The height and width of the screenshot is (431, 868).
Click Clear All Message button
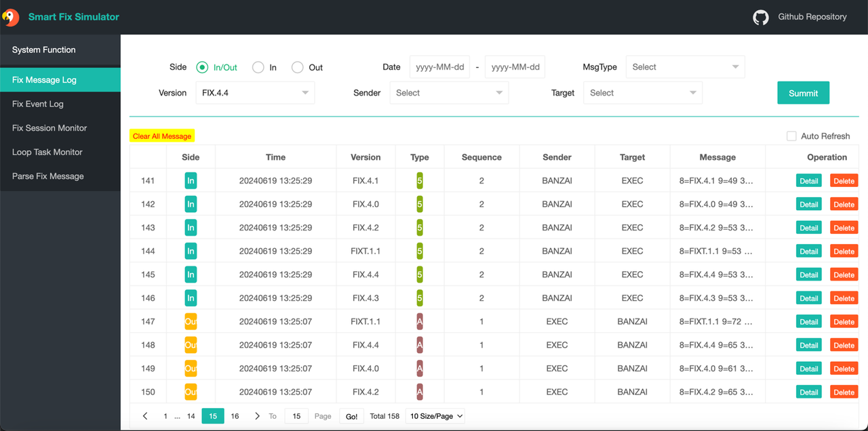point(162,136)
